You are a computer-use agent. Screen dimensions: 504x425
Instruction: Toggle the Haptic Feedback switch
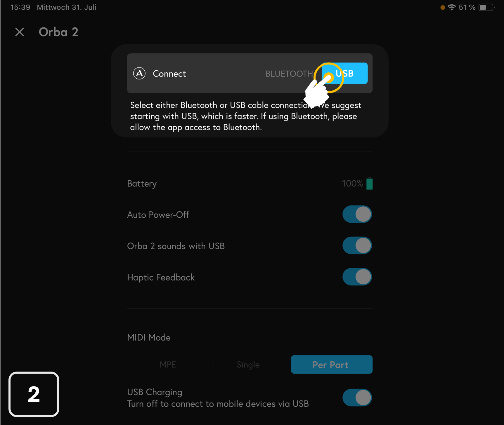coord(357,277)
